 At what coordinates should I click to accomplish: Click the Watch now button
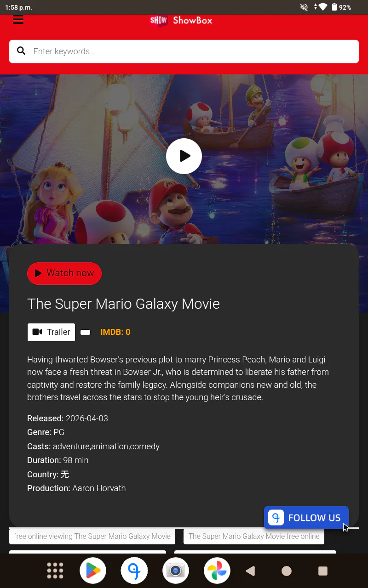pyautogui.click(x=64, y=273)
